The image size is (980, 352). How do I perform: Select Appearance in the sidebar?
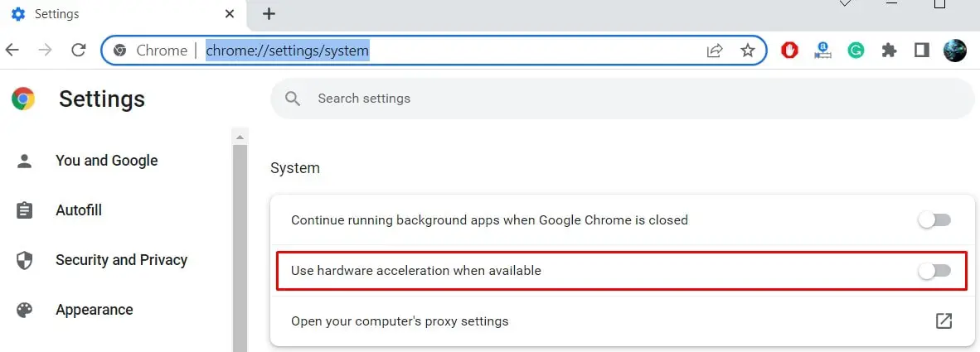[94, 310]
